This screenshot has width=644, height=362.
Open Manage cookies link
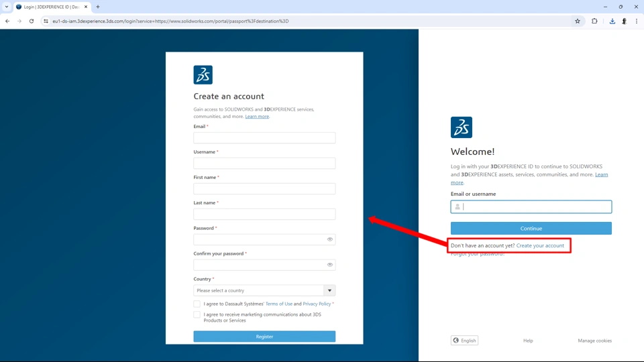pos(595,341)
